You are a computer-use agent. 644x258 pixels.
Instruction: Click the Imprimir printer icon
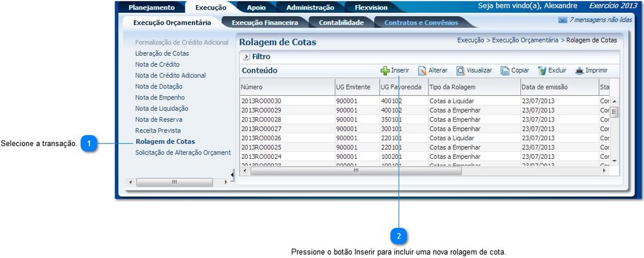coord(580,71)
